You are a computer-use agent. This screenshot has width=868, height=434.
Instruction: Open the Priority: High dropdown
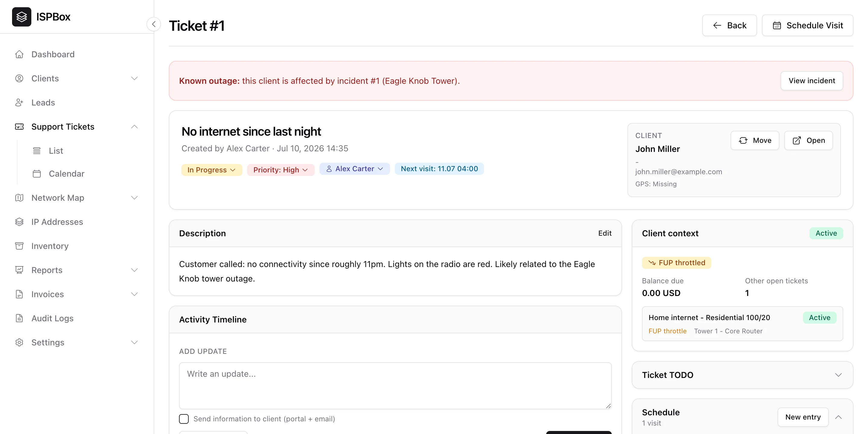(280, 170)
